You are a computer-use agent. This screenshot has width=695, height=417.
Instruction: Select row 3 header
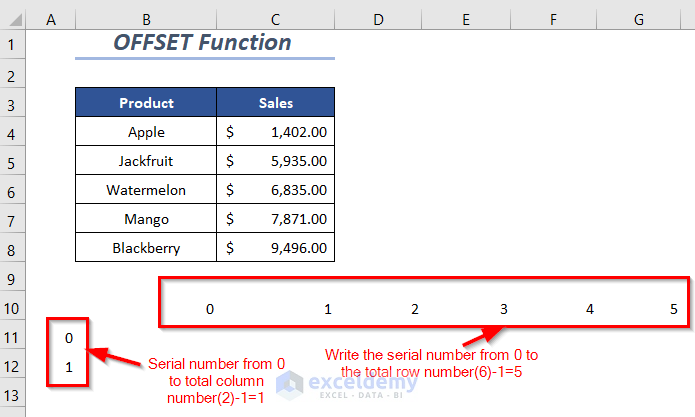pyautogui.click(x=12, y=102)
